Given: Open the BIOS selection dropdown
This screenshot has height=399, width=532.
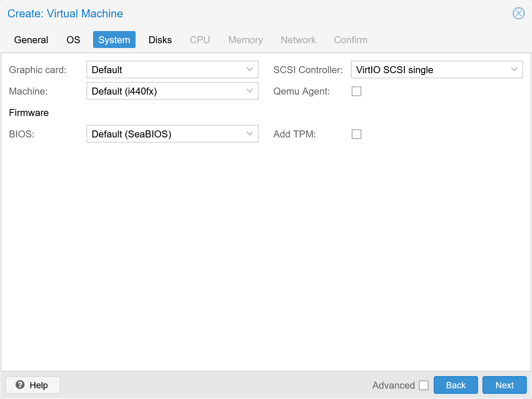Looking at the screenshot, I should 172,134.
